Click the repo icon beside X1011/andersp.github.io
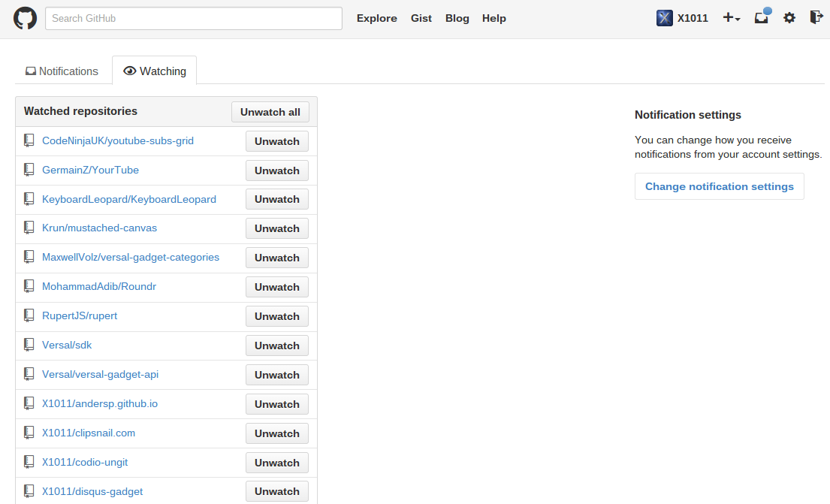 29,403
